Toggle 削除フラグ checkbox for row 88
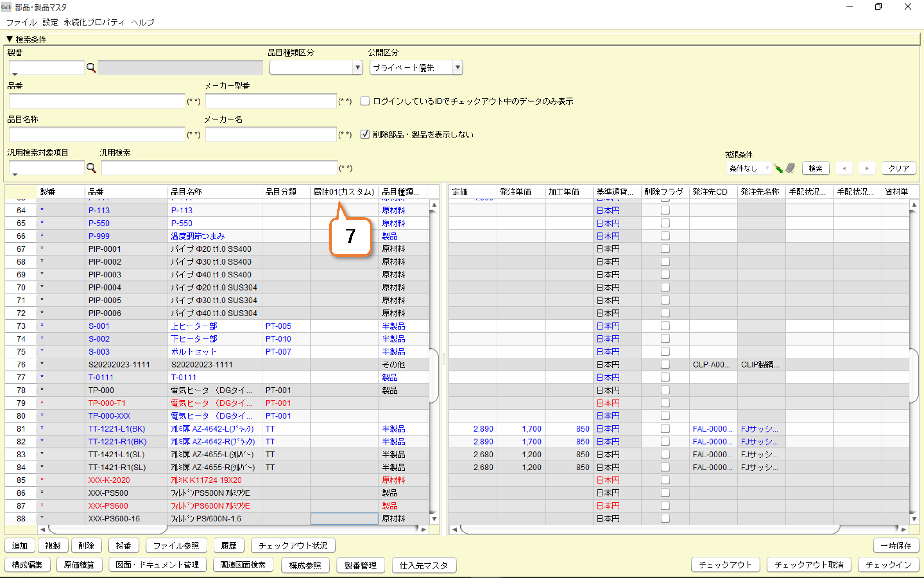 click(665, 519)
